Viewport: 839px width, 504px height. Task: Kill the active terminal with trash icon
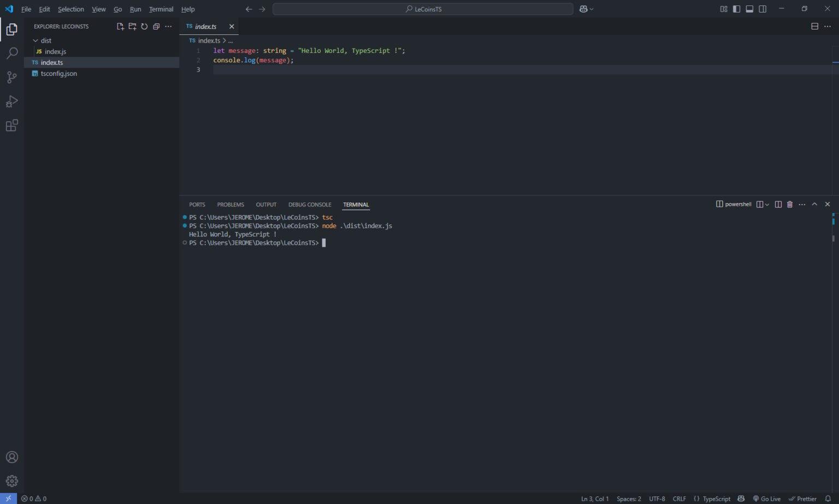point(789,204)
